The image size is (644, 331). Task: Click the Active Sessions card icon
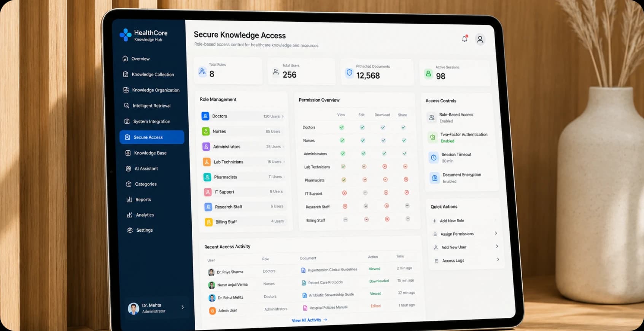[x=429, y=74]
